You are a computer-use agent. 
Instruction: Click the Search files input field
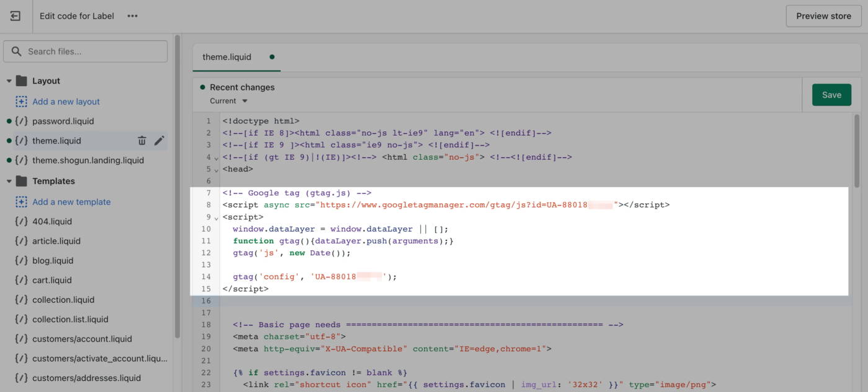(86, 51)
